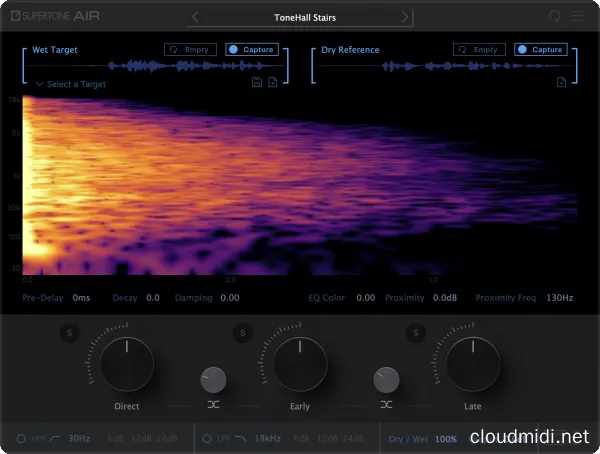Select the 24dB slope for HPF
Screen dimensions: 600x454
click(x=167, y=439)
